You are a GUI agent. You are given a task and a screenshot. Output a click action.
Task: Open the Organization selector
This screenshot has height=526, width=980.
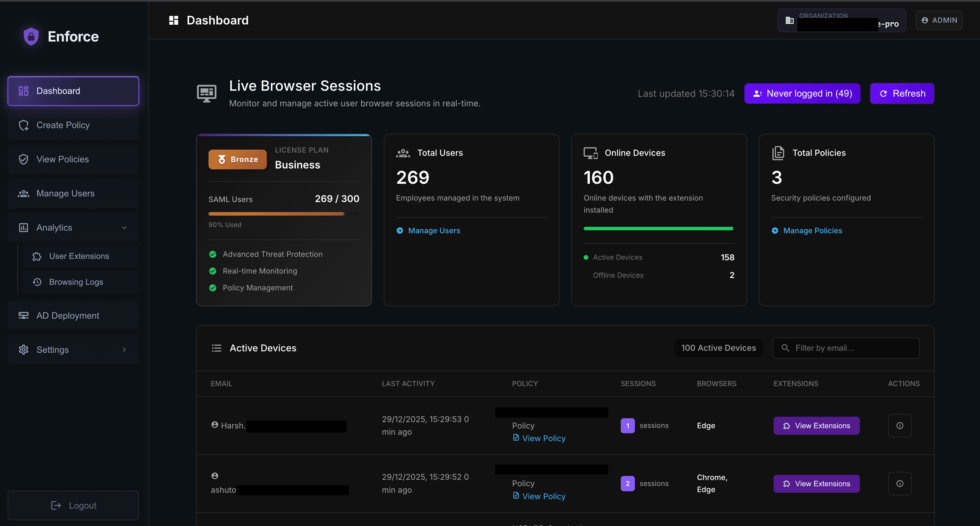coord(842,21)
